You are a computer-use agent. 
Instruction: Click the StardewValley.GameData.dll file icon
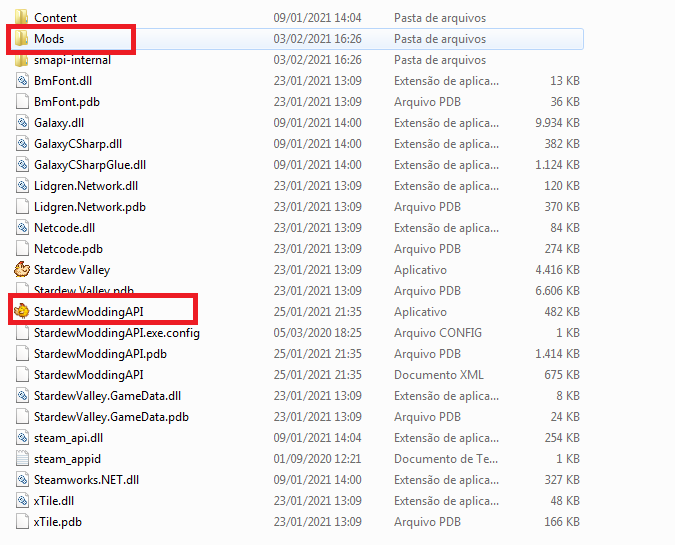(x=22, y=396)
